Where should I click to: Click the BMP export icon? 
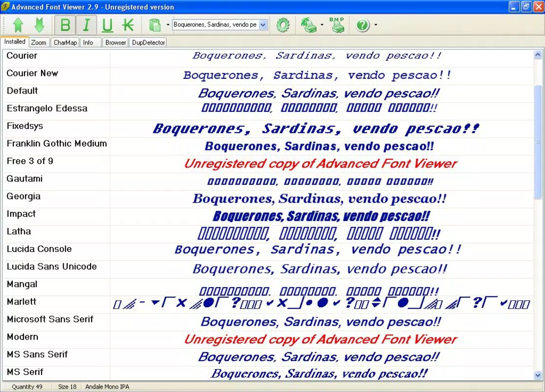click(x=337, y=25)
